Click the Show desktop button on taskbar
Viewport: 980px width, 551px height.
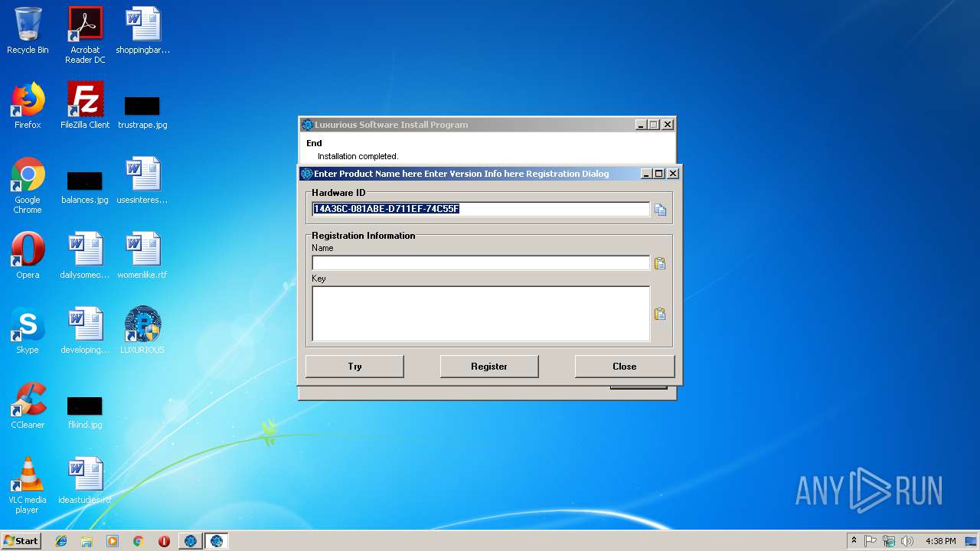click(x=972, y=541)
